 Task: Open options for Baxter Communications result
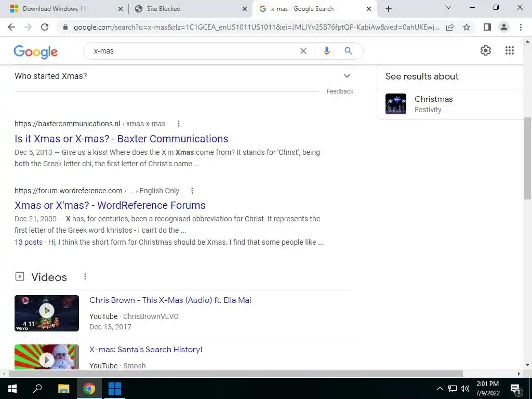[179, 124]
